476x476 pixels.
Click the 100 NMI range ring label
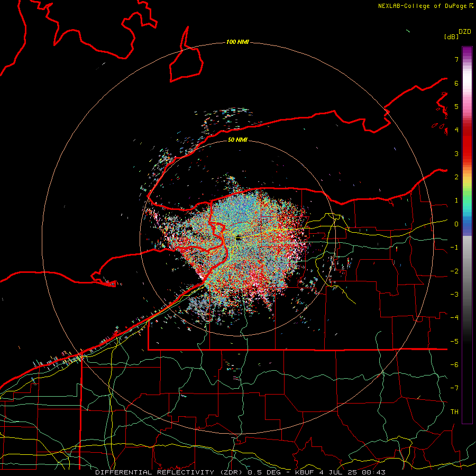pos(237,42)
